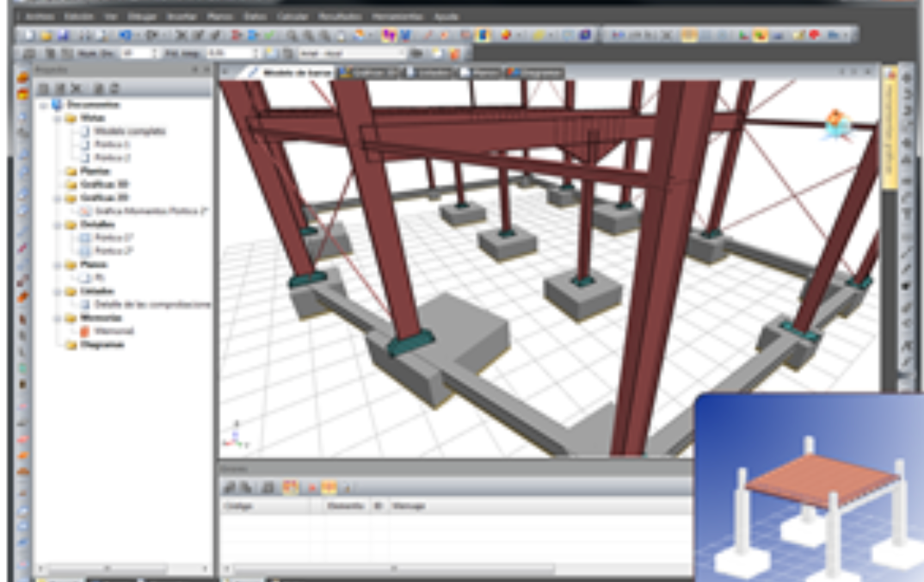This screenshot has height=582, width=924.
Task: Click the first icon in errors panel toolbar
Action: (x=230, y=487)
